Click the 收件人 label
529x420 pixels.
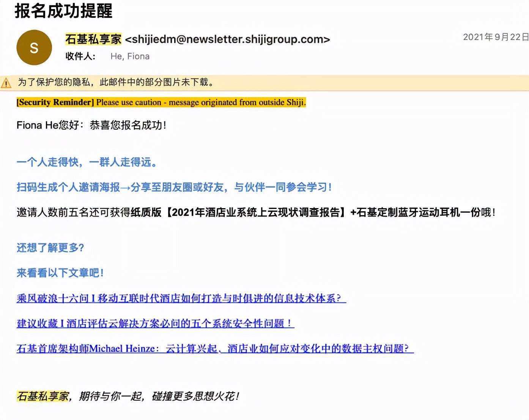80,56
